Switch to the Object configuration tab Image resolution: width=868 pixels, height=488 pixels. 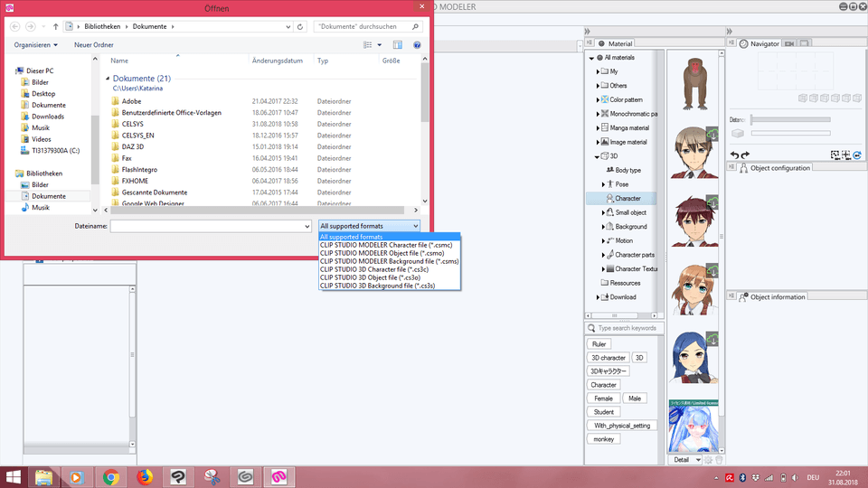click(779, 167)
